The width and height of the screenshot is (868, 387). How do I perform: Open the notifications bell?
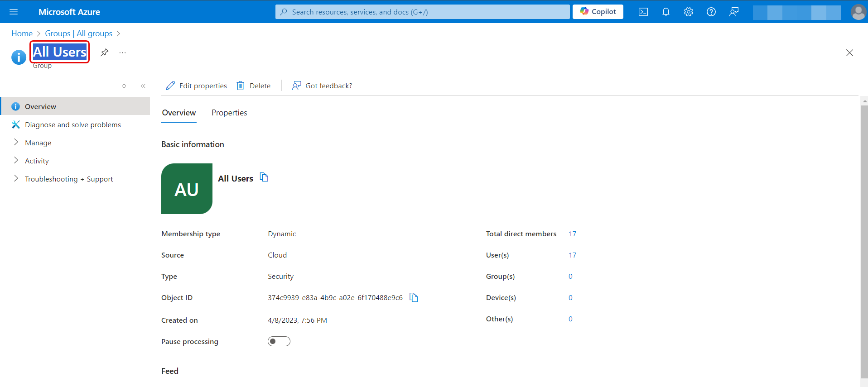click(x=665, y=12)
